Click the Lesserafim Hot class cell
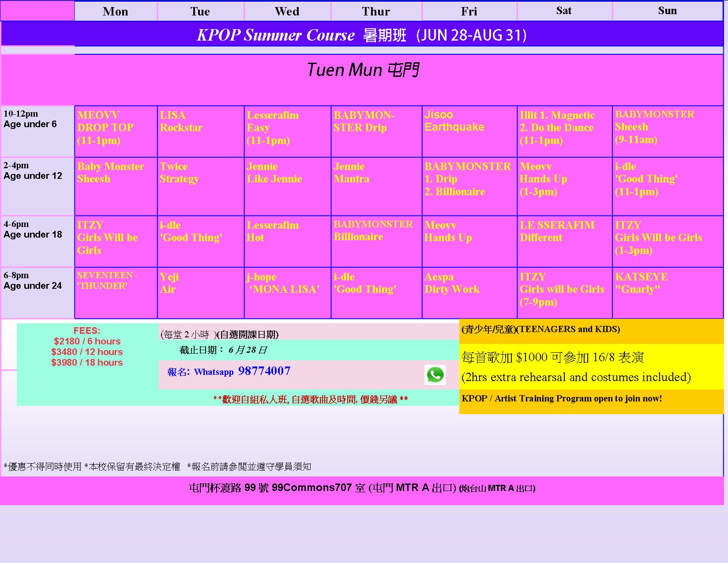This screenshot has height=563, width=728. coord(288,242)
